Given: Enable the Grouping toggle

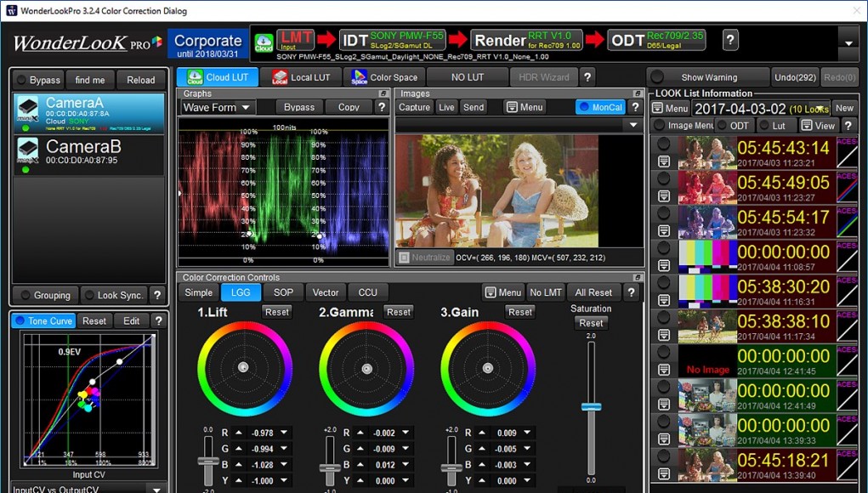Looking at the screenshot, I should 46,295.
